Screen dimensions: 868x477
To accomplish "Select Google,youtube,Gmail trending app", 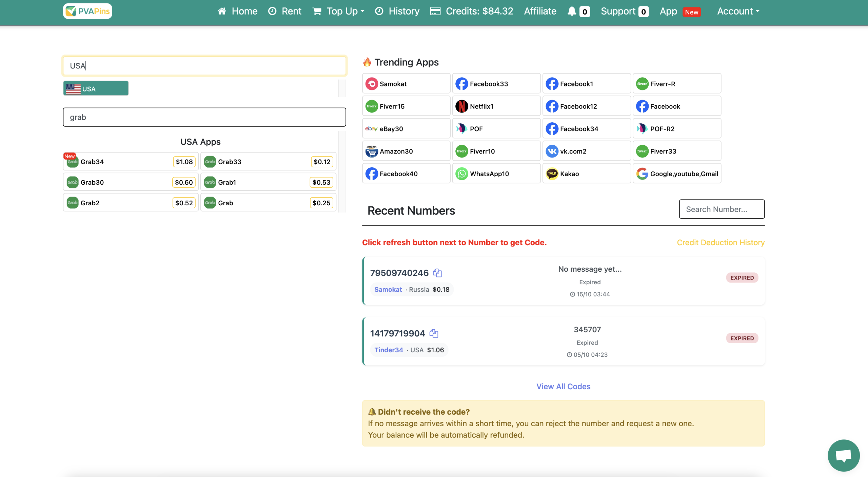I will tap(677, 173).
